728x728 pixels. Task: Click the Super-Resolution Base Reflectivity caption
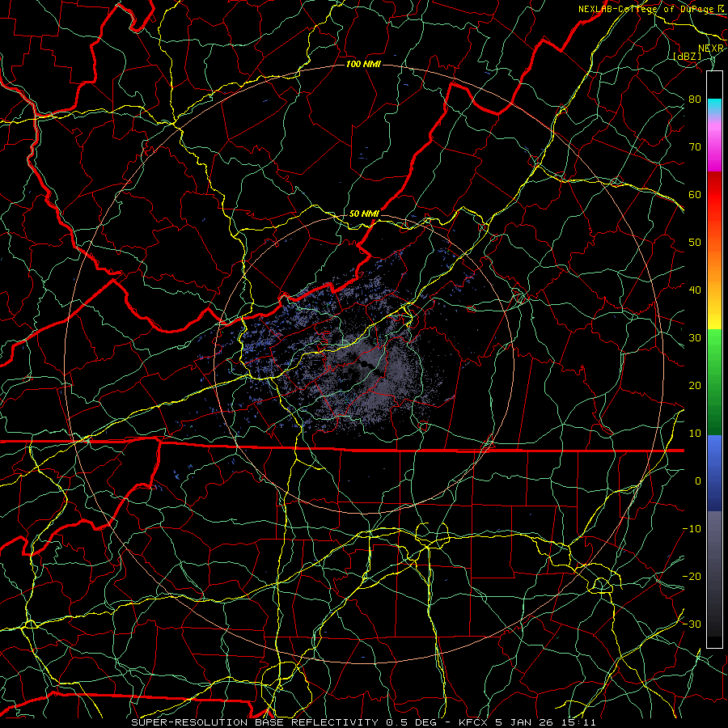click(363, 722)
